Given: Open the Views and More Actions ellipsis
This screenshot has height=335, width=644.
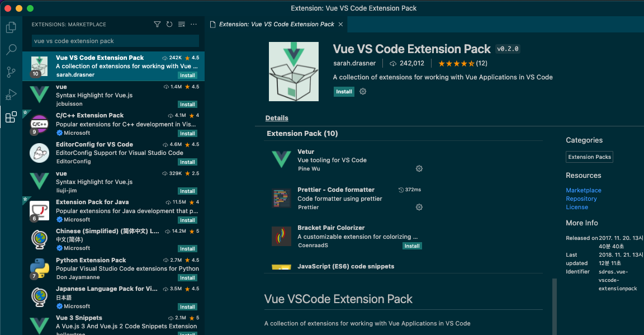Looking at the screenshot, I should coord(194,24).
